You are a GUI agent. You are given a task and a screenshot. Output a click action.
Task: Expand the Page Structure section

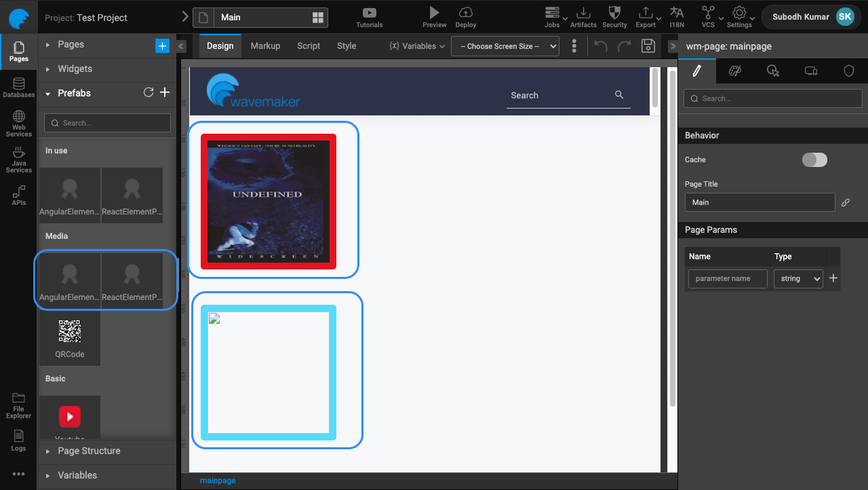89,451
